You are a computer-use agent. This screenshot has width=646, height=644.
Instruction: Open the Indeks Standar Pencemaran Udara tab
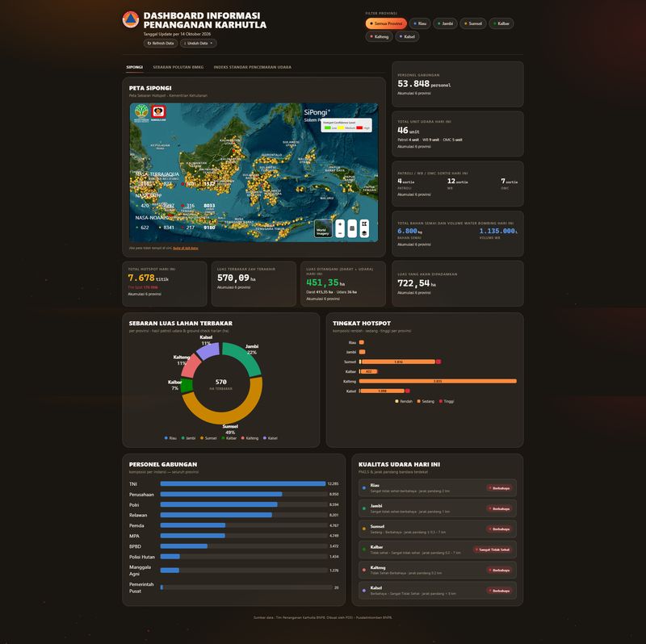tap(252, 67)
